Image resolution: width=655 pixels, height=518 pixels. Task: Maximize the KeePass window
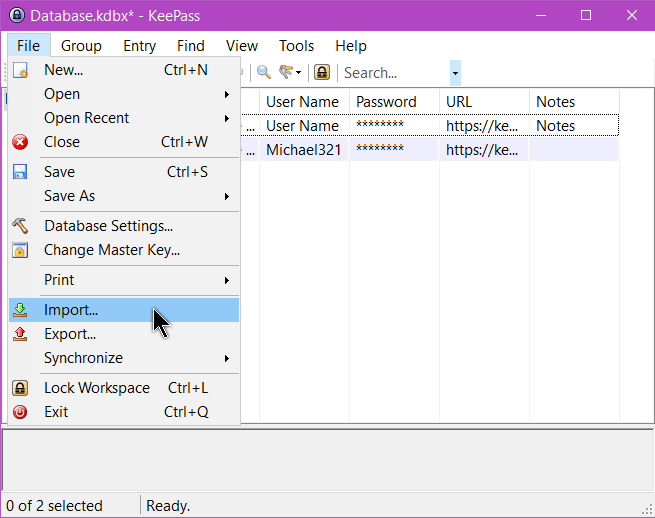[x=586, y=15]
